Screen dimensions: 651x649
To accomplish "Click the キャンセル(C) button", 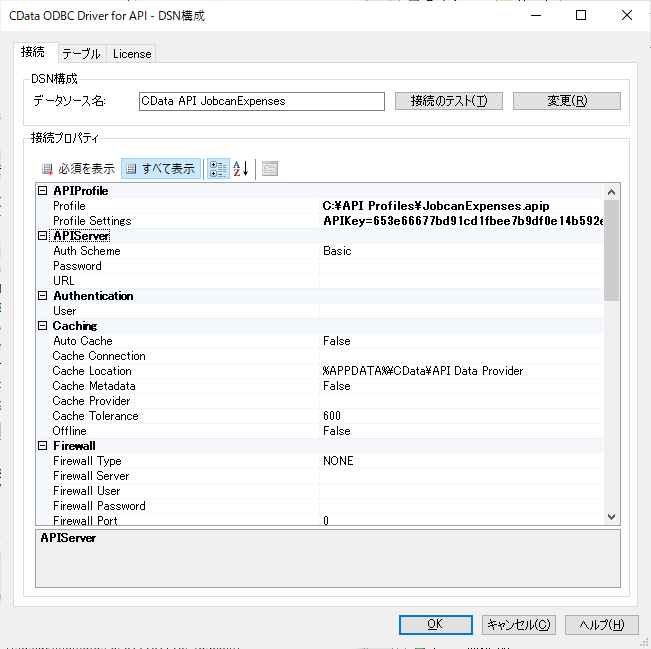I will point(519,625).
